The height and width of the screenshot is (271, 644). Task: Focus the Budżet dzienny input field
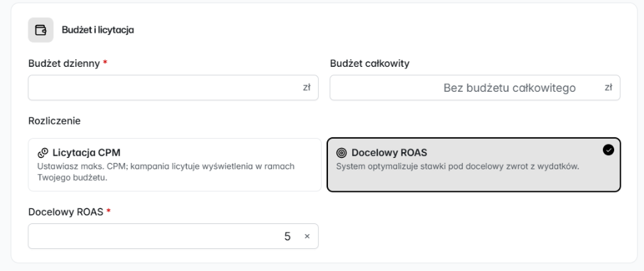pyautogui.click(x=173, y=87)
